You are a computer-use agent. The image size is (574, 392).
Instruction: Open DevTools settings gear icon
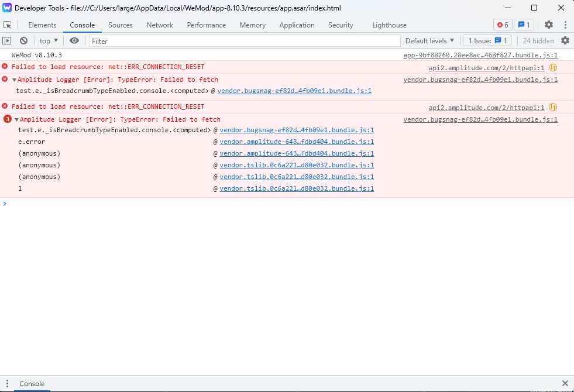(548, 25)
